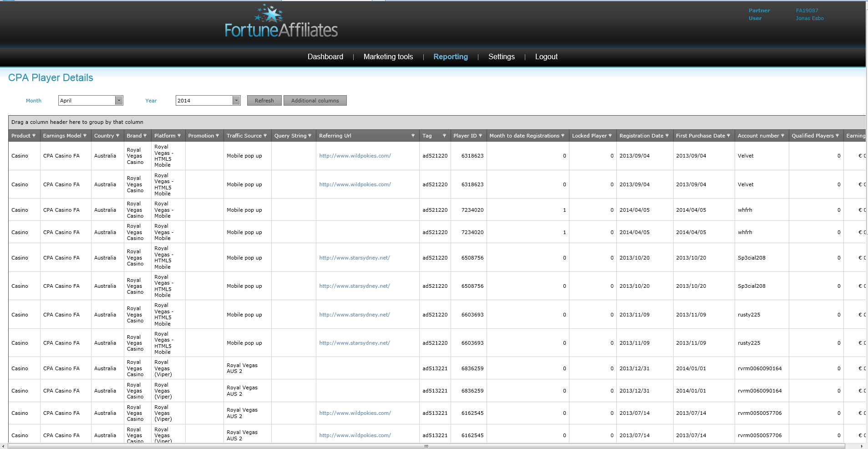Open filter icon on Account number column
Screen dimensions: 868x449
[x=782, y=136]
